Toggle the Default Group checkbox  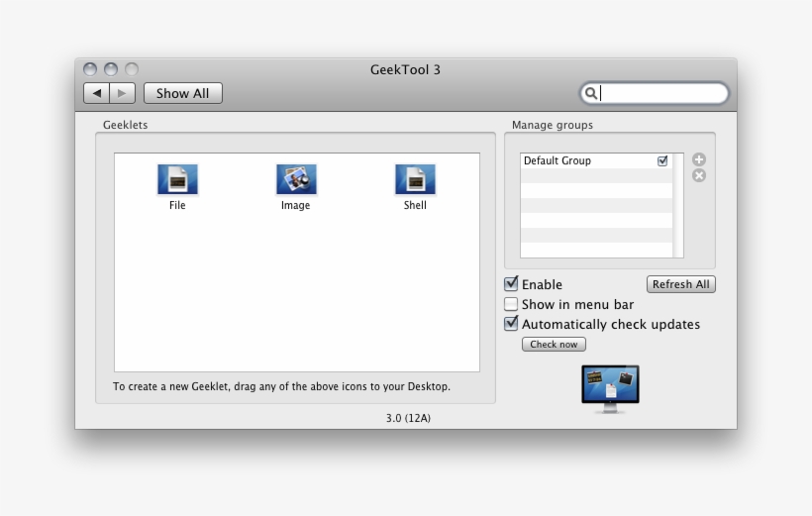tap(662, 160)
